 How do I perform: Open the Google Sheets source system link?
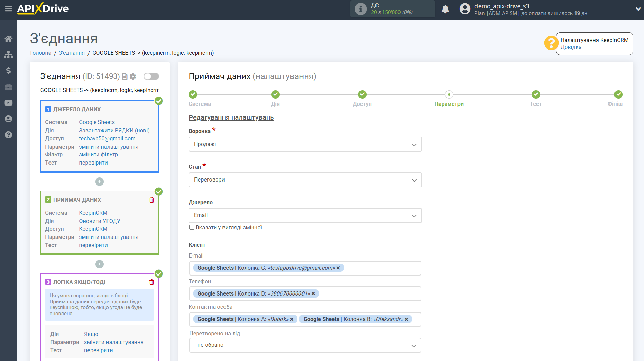point(97,122)
